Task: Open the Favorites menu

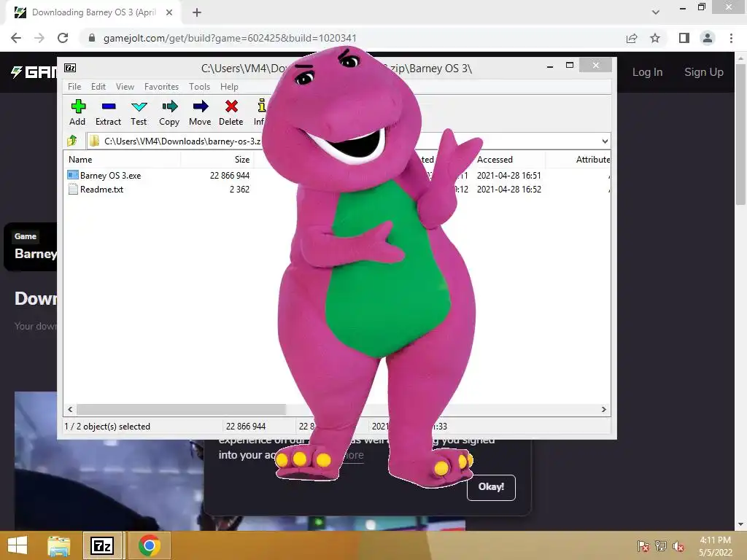Action: 161,87
